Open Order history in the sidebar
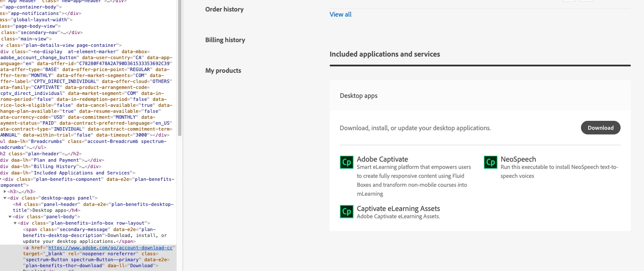Image resolution: width=644 pixels, height=271 pixels. (x=224, y=9)
